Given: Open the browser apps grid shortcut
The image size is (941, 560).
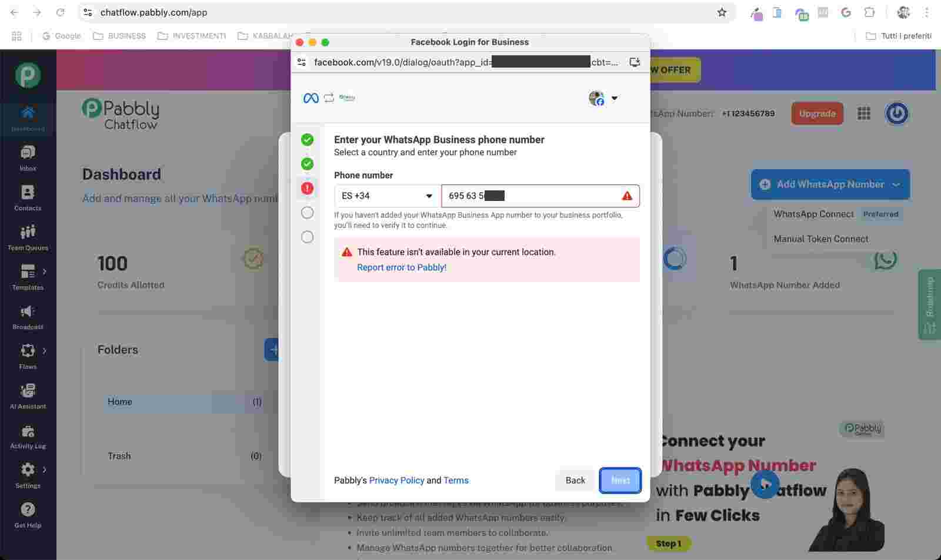Looking at the screenshot, I should pos(16,36).
